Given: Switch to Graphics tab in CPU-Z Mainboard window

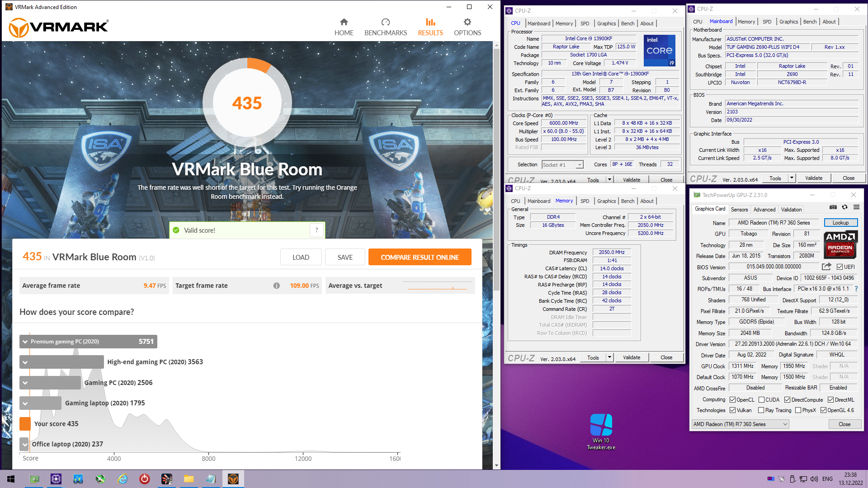Looking at the screenshot, I should [x=788, y=22].
